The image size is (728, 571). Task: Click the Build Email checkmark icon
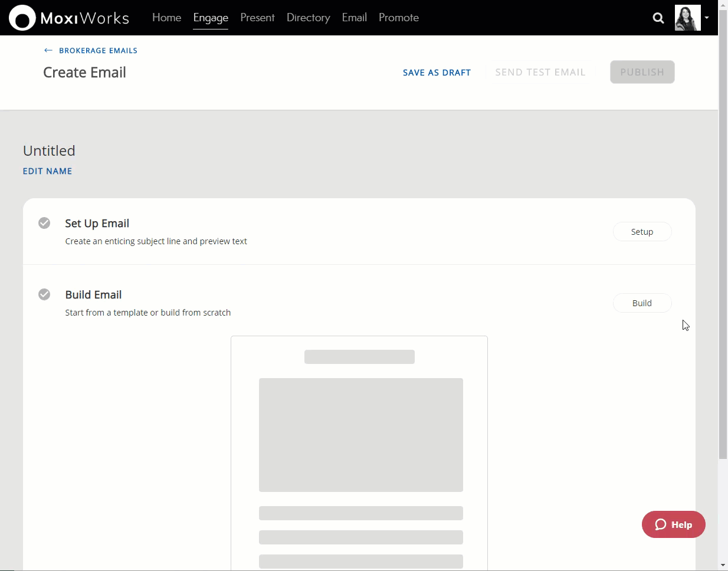44,294
